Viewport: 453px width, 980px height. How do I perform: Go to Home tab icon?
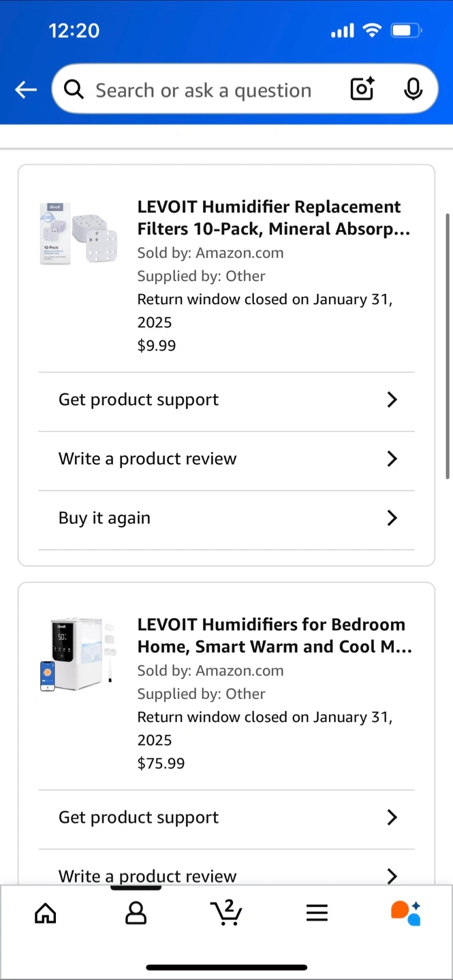[46, 913]
